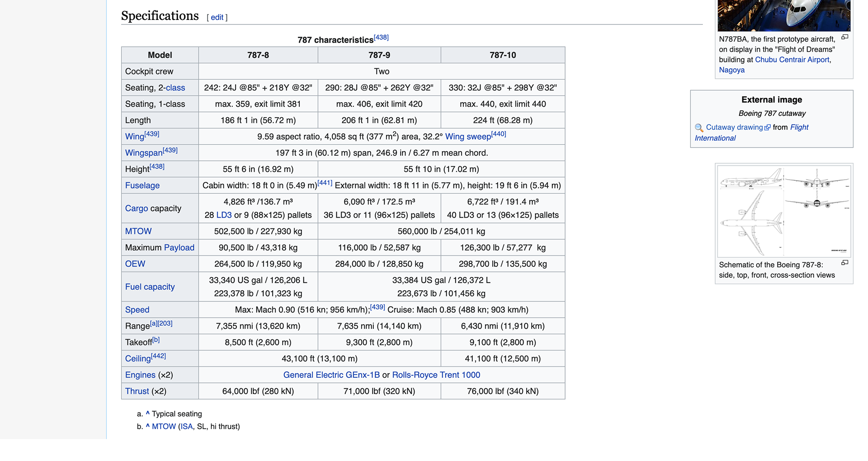This screenshot has width=868, height=461.
Task: Click the '55 ft 6 in (16.92 m)' height cell
Action: [258, 169]
